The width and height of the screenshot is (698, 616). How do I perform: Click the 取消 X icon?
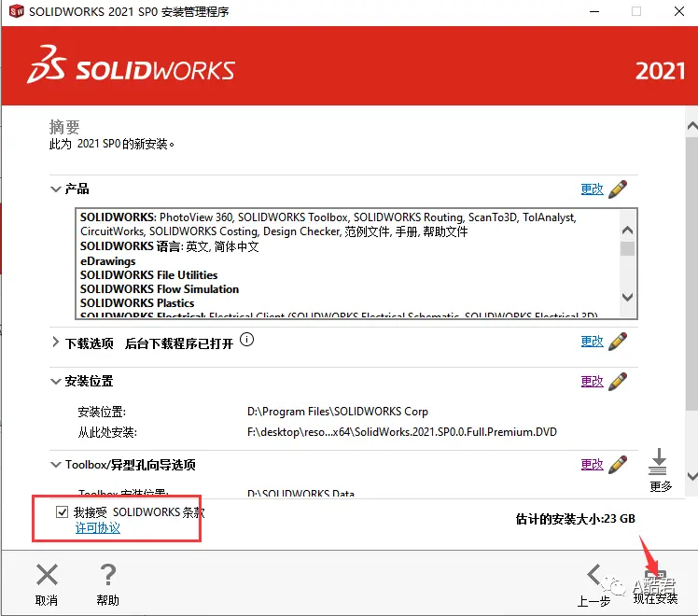(x=47, y=574)
